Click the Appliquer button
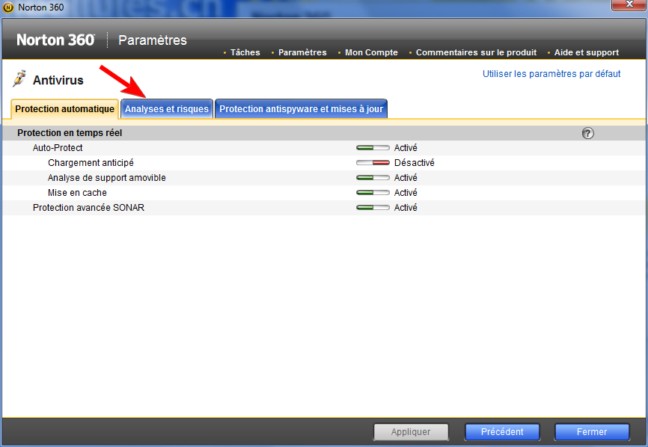Screen dimensions: 648x447 (x=411, y=432)
